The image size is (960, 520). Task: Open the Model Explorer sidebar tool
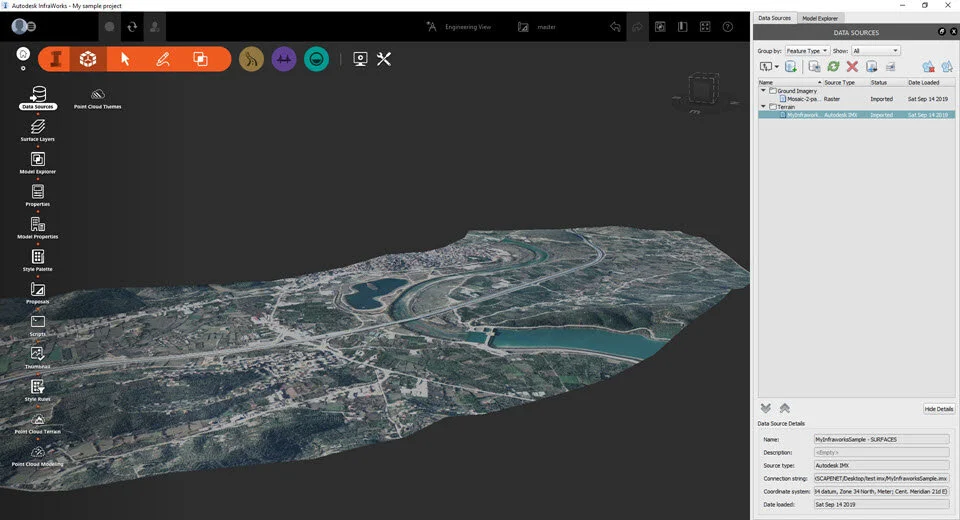pos(37,162)
